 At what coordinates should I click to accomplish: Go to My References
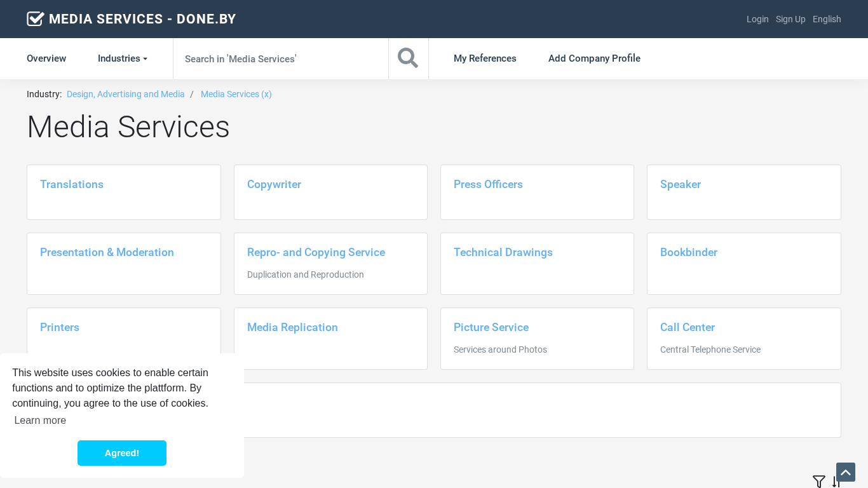(485, 58)
